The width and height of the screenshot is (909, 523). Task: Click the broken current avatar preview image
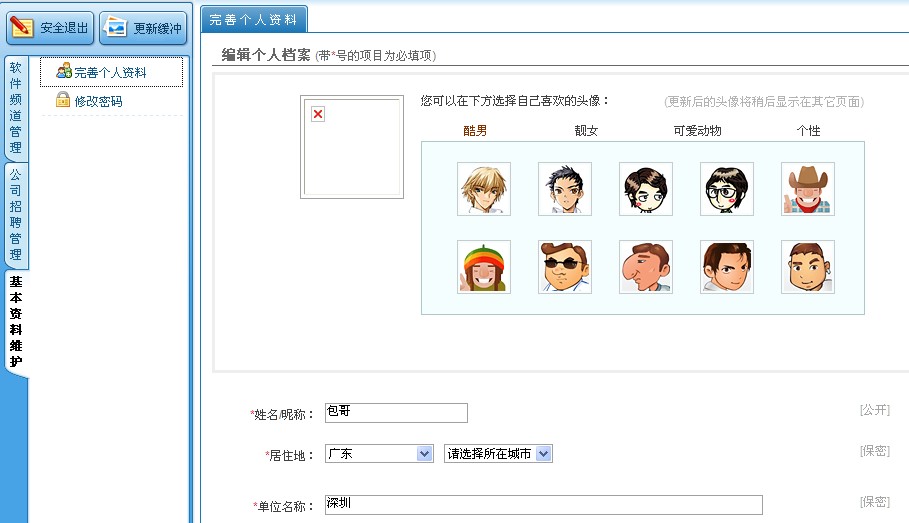(x=352, y=147)
